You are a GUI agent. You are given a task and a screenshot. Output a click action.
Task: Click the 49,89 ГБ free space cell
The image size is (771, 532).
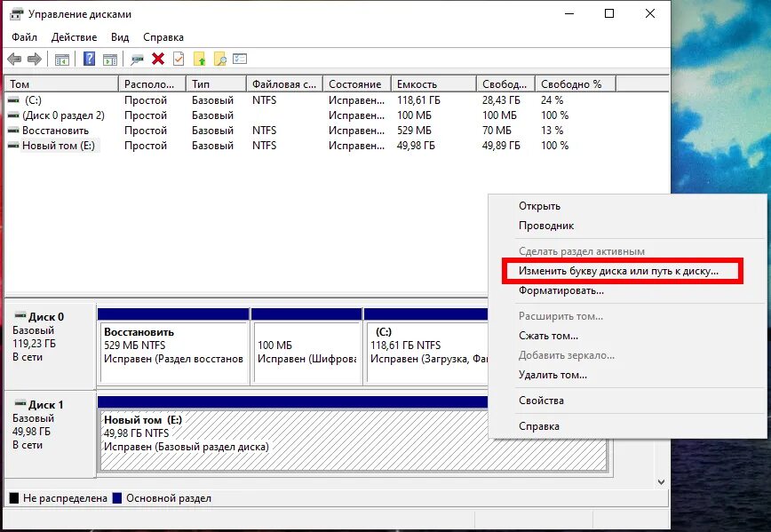(x=501, y=146)
